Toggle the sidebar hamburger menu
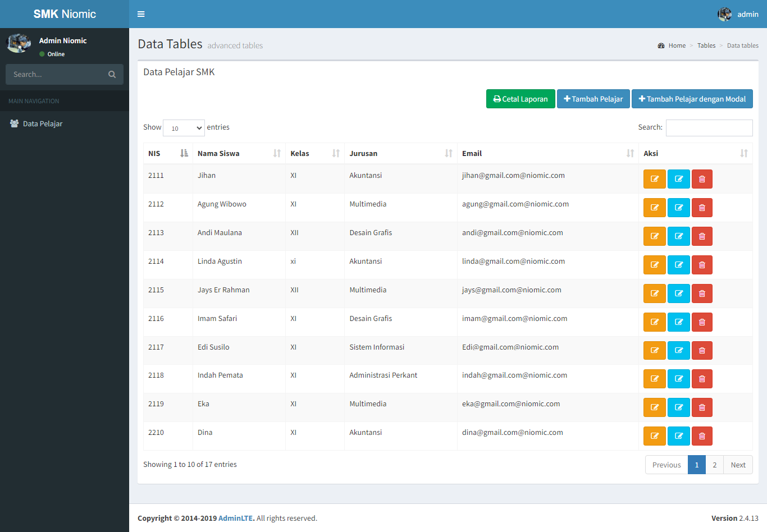Viewport: 767px width, 532px height. (141, 14)
